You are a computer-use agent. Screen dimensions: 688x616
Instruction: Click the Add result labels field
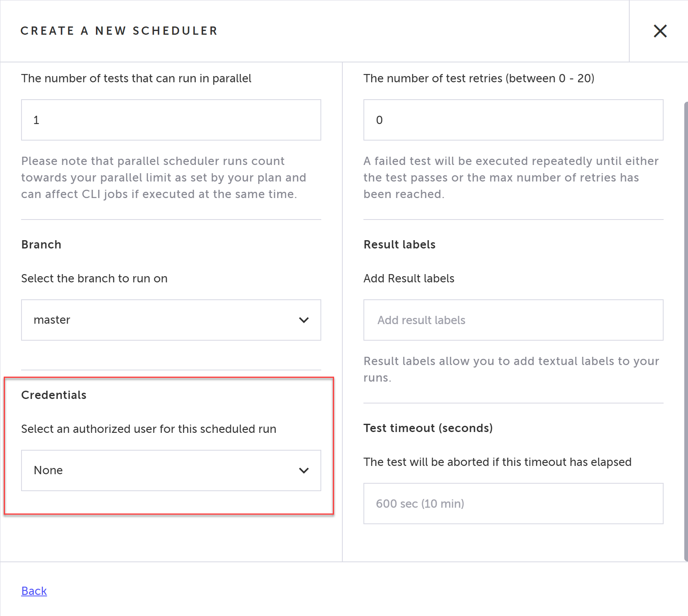pos(513,320)
